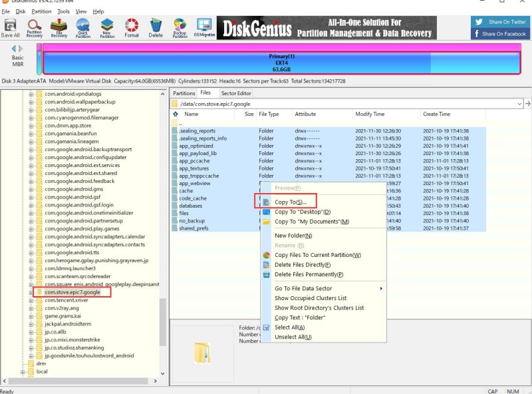Image resolution: width=532 pixels, height=394 pixels.
Task: Select the databases folder row
Action: 329,206
